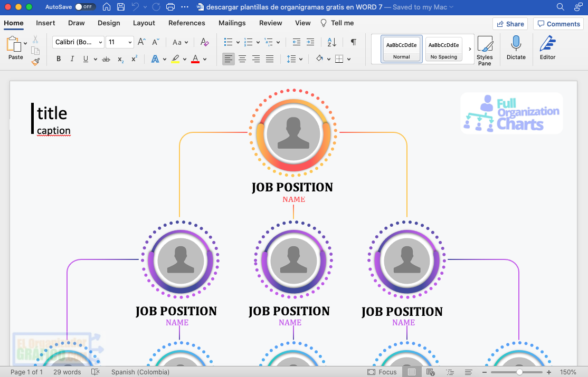
Task: Toggle AutoSave switch
Action: click(85, 7)
